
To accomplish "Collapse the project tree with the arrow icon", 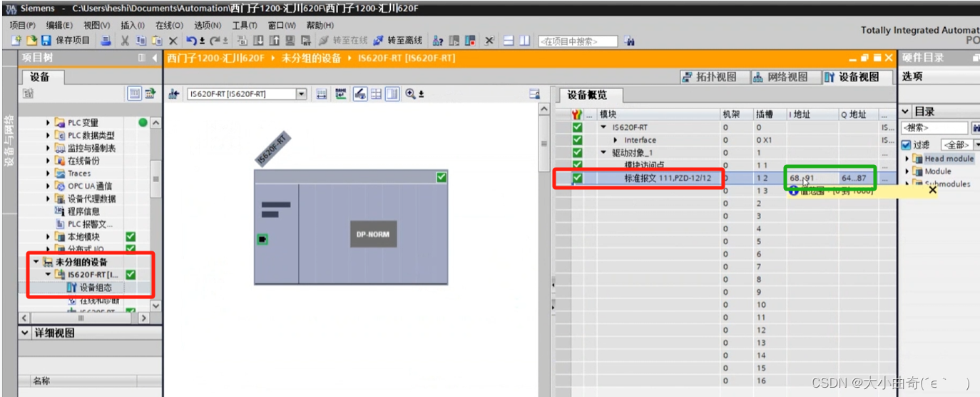I will pyautogui.click(x=155, y=58).
